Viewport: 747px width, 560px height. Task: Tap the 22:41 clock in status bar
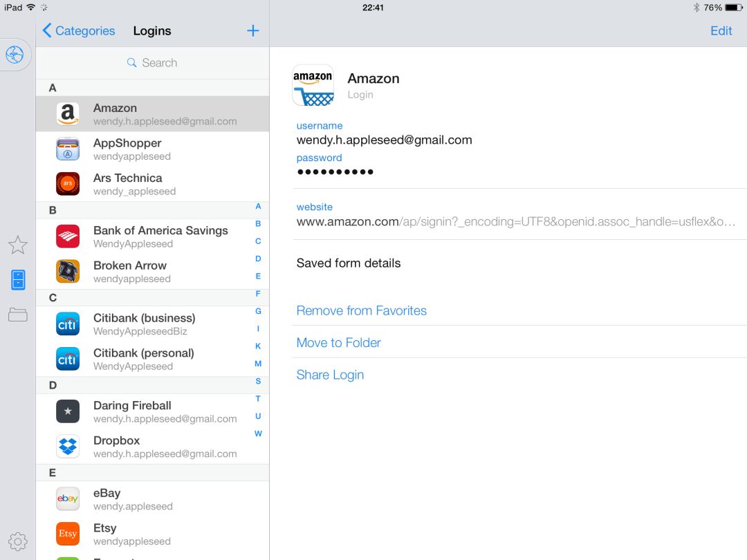point(373,8)
